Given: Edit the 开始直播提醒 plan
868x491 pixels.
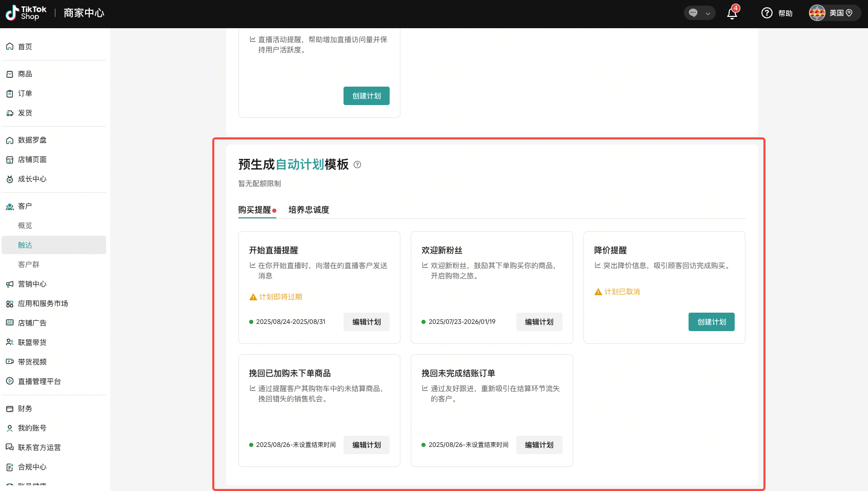Looking at the screenshot, I should (366, 322).
